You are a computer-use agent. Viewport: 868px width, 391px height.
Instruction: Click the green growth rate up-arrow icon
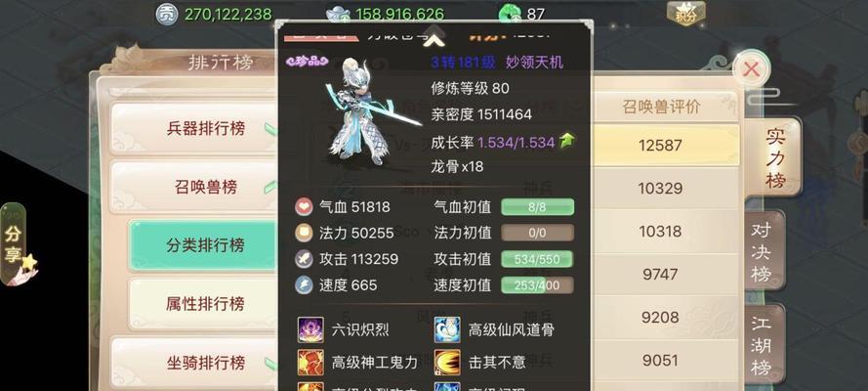point(566,142)
